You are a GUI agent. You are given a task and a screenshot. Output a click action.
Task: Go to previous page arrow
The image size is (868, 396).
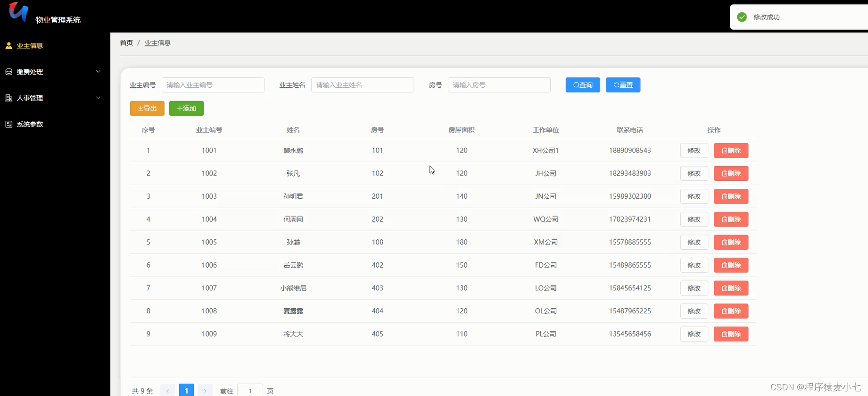coord(167,391)
